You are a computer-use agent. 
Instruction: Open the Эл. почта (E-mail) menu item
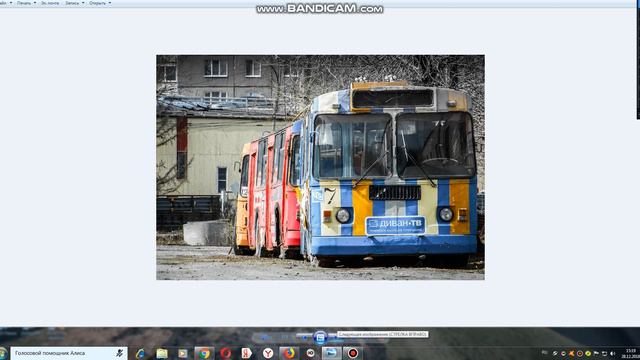pyautogui.click(x=50, y=3)
